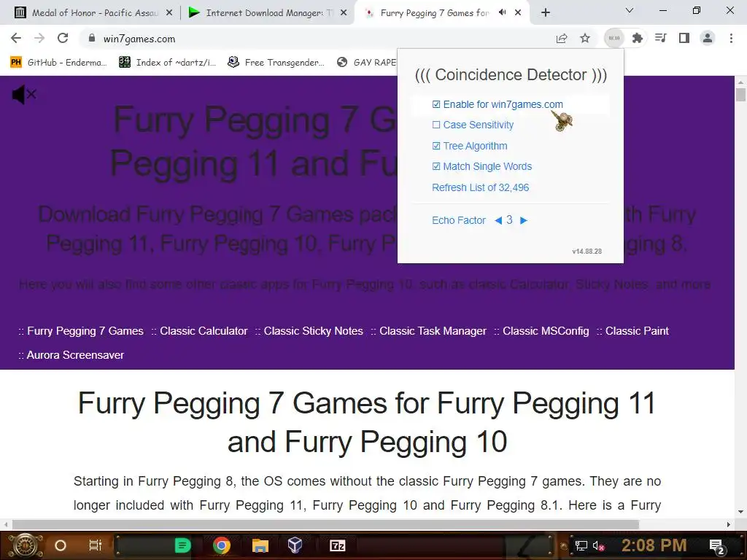This screenshot has width=747, height=560.
Task: Click the horizontal scrollbar thumb
Action: click(x=325, y=525)
